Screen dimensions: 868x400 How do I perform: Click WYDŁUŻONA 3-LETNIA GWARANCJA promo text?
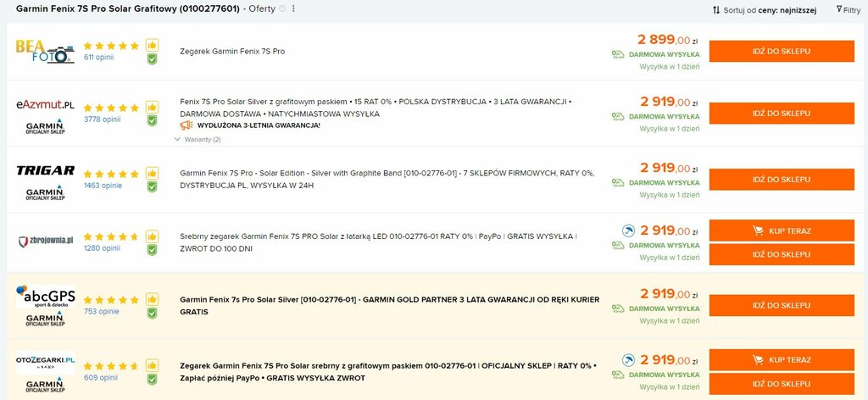pos(259,125)
